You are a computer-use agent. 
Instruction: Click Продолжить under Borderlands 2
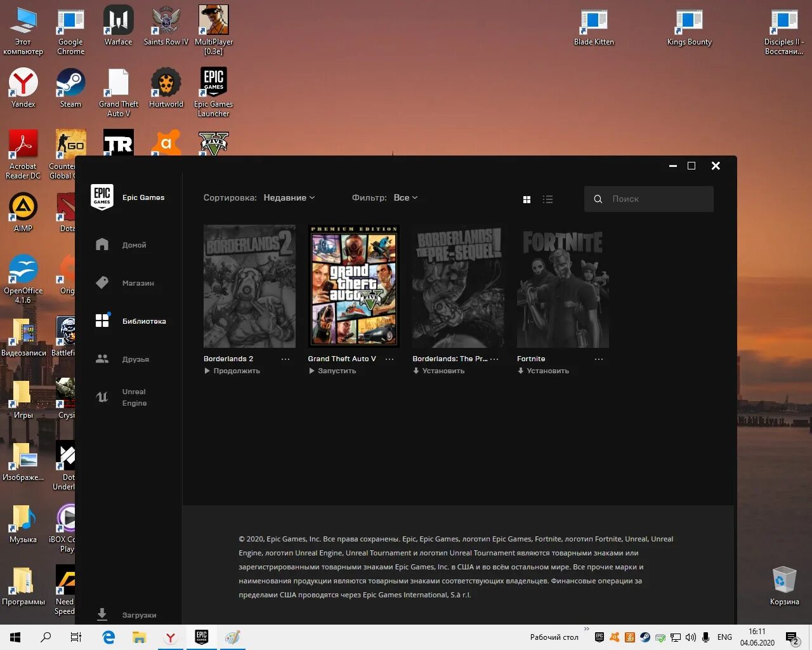[232, 371]
